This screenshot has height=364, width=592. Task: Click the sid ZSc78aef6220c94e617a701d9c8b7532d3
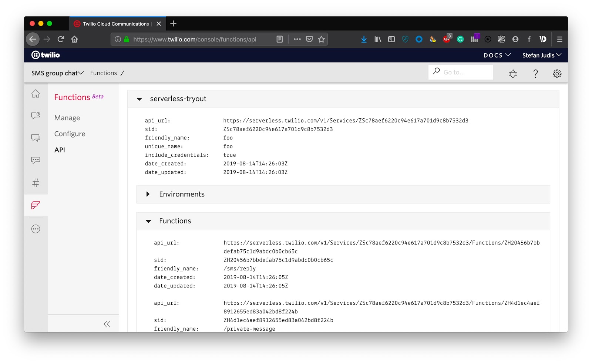coord(278,129)
